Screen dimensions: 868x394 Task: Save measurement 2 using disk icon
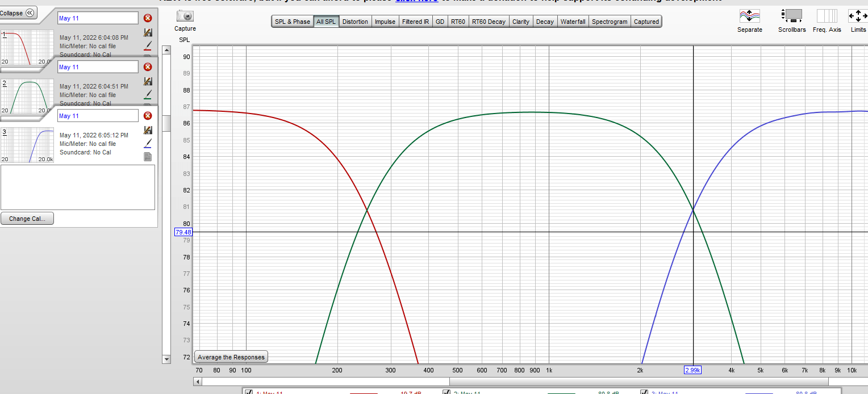(148, 82)
